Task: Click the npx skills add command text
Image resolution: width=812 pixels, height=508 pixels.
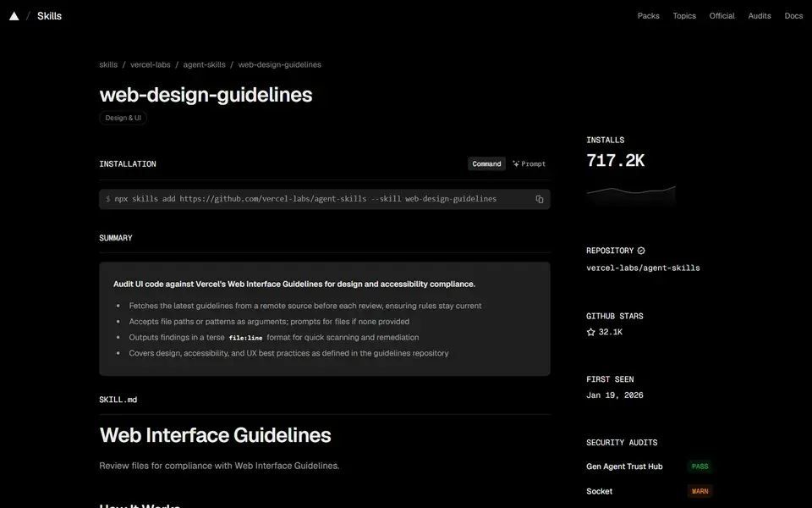Action: tap(305, 199)
